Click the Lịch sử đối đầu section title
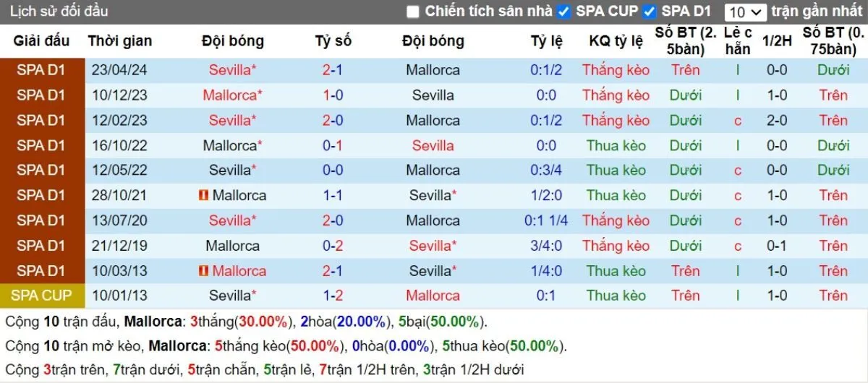Image resolution: width=868 pixels, height=383 pixels. (x=59, y=12)
